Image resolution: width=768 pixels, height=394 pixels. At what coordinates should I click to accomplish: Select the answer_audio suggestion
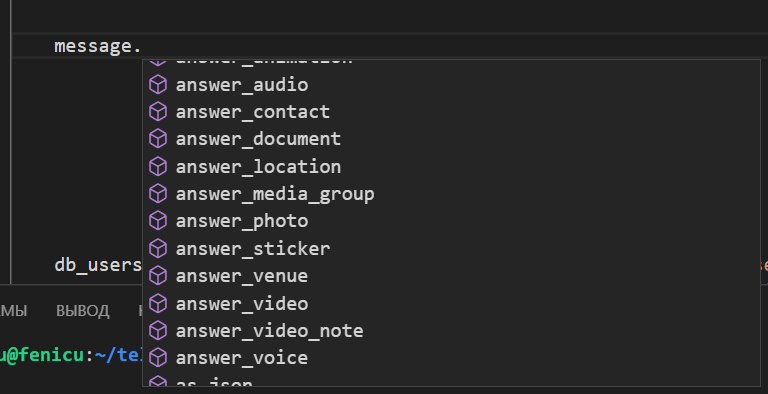(x=451, y=85)
